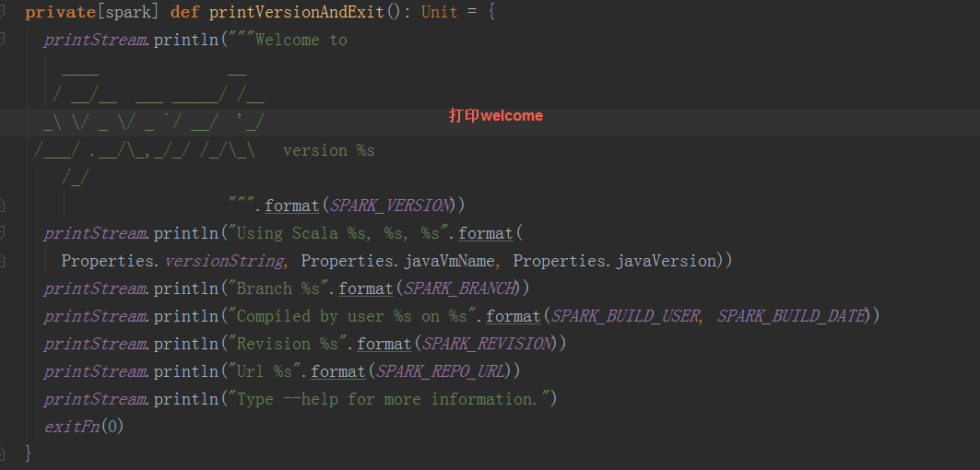This screenshot has height=470, width=980.
Task: Click printStream on the Branch line
Action: [x=95, y=288]
